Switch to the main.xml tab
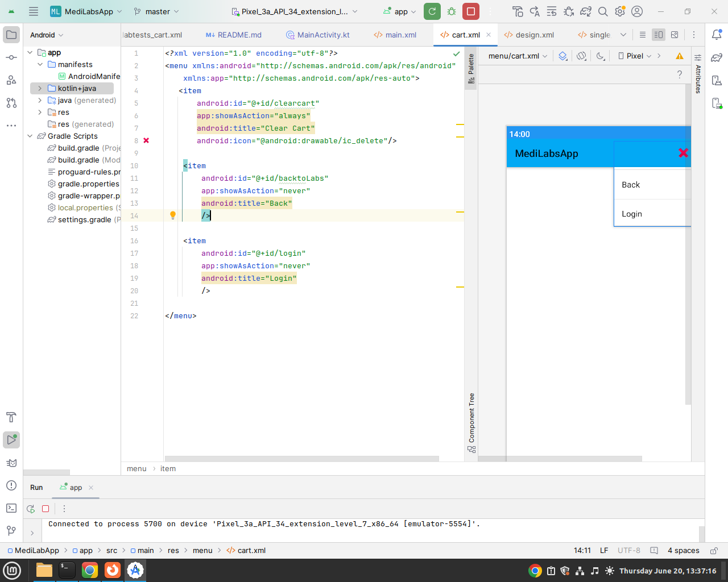The height and width of the screenshot is (582, 728). click(x=395, y=35)
